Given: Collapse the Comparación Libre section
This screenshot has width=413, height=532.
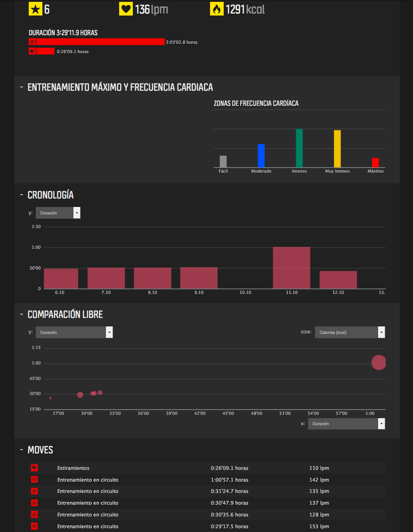Looking at the screenshot, I should pyautogui.click(x=22, y=314).
